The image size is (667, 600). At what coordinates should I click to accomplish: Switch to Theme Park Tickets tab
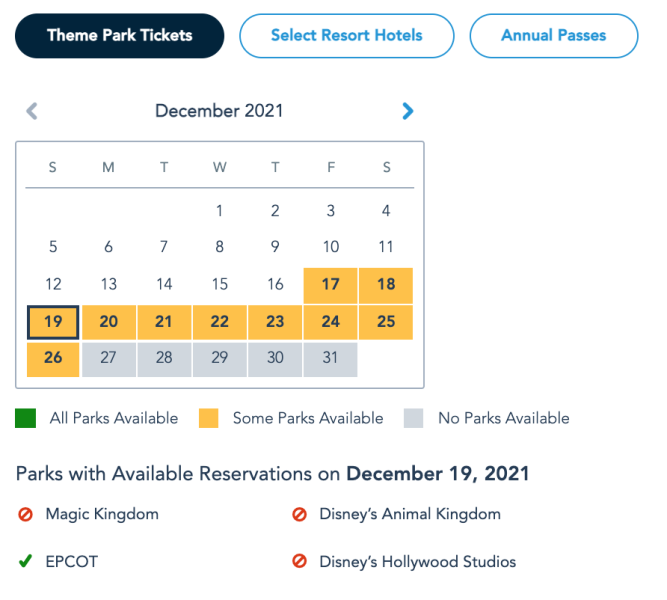[120, 36]
